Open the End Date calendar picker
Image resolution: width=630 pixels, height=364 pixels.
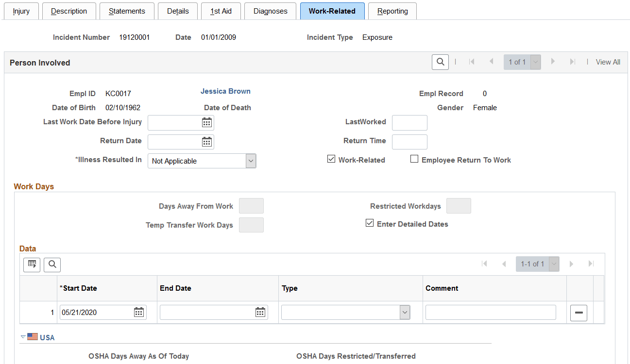(261, 312)
